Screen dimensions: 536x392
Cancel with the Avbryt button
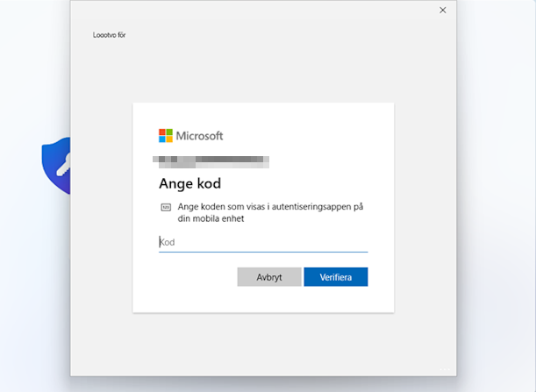coord(269,277)
